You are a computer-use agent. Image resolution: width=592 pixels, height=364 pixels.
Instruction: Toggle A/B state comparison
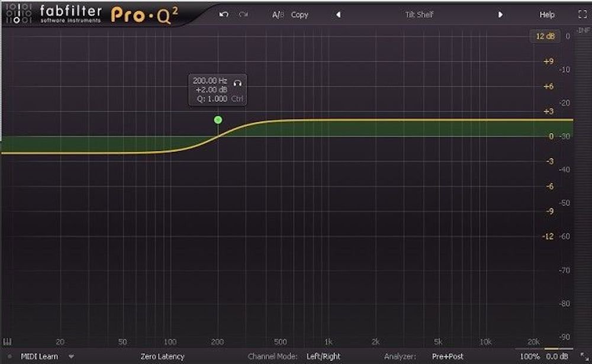[278, 15]
